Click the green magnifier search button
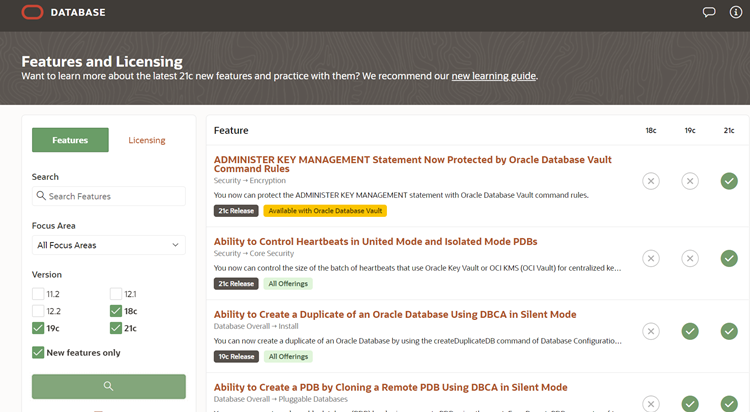This screenshot has width=750, height=412. pyautogui.click(x=108, y=386)
